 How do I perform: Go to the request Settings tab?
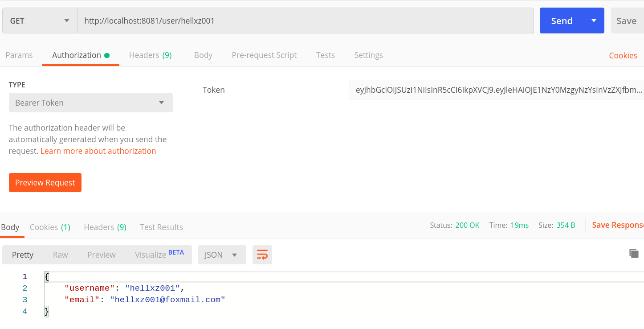[x=368, y=55]
